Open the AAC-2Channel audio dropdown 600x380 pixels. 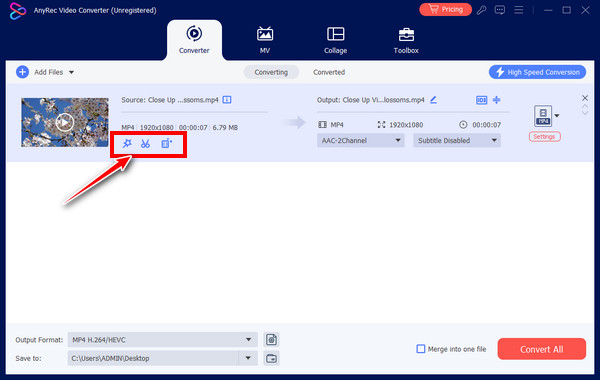(x=360, y=140)
